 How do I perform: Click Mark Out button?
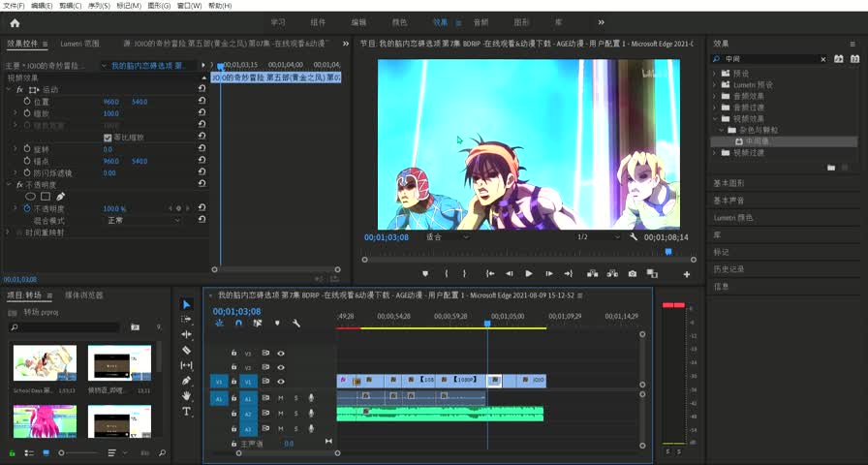coord(464,273)
